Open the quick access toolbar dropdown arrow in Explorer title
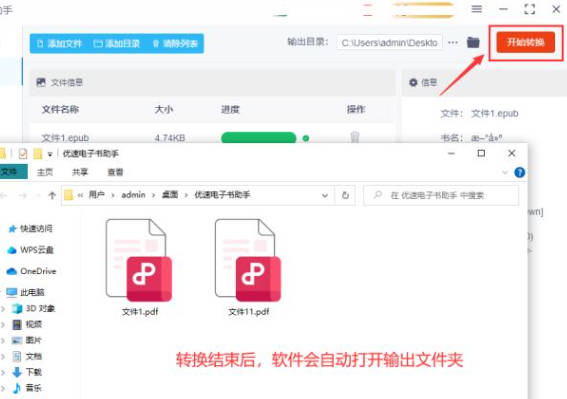567x399 pixels. point(50,154)
